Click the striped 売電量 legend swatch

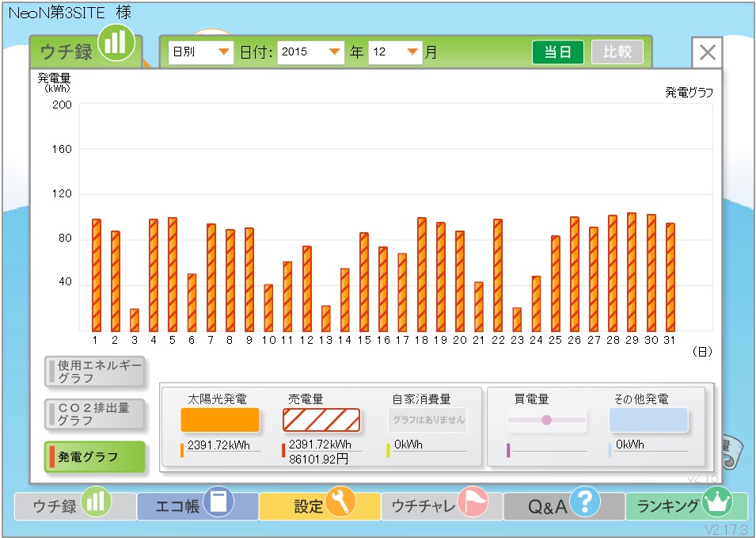[321, 420]
